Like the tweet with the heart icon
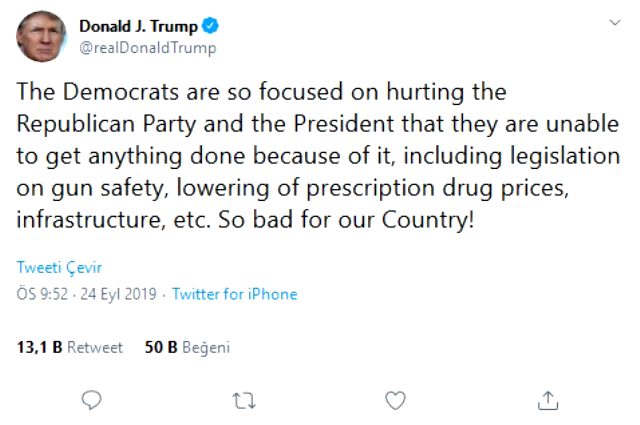 click(395, 401)
